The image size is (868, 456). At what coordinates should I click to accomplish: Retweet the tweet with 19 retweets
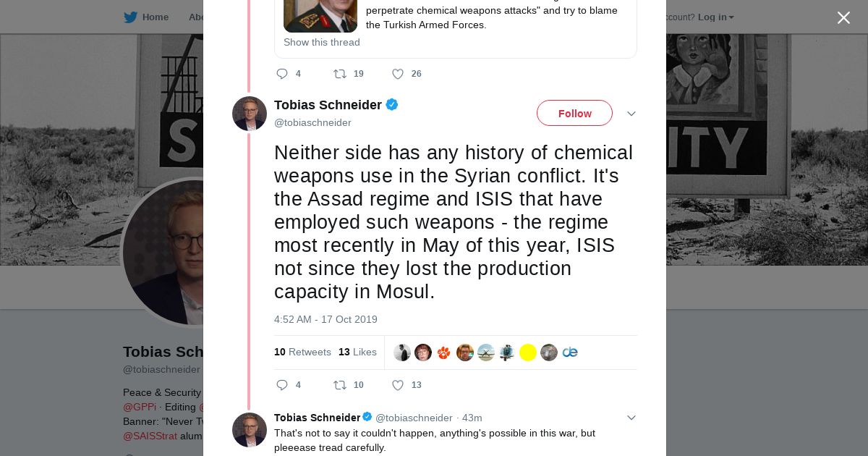[x=340, y=74]
